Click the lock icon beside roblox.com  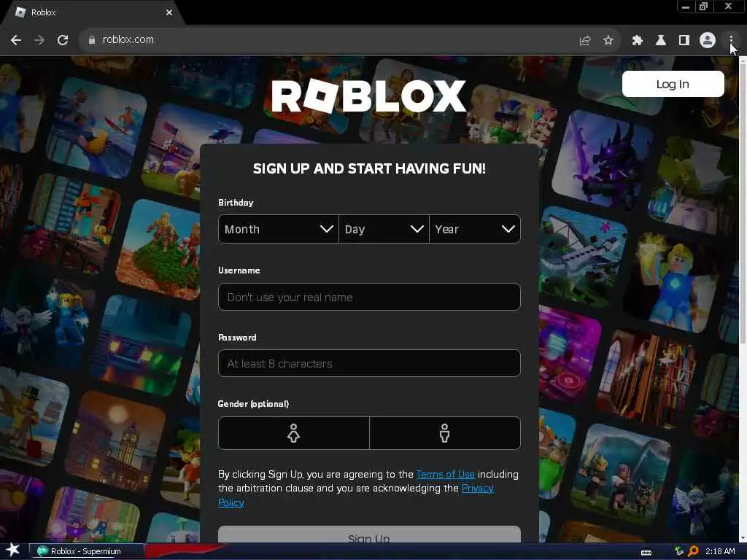point(91,40)
